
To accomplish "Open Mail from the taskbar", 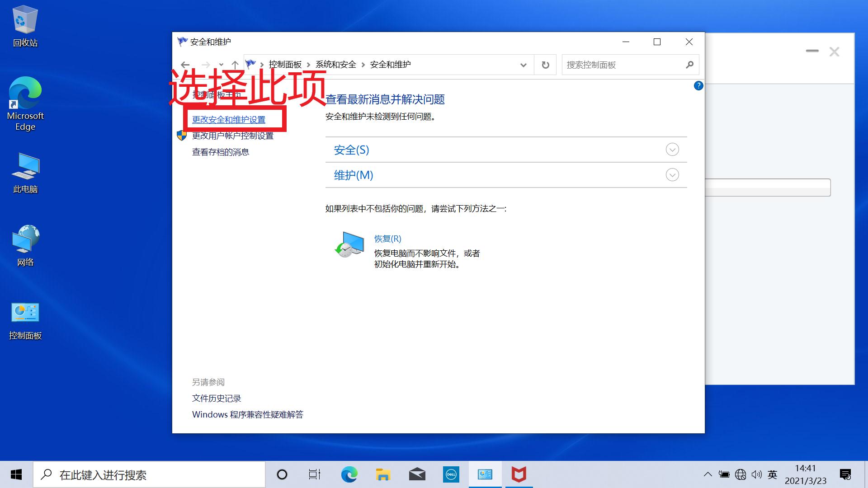I will pyautogui.click(x=417, y=474).
